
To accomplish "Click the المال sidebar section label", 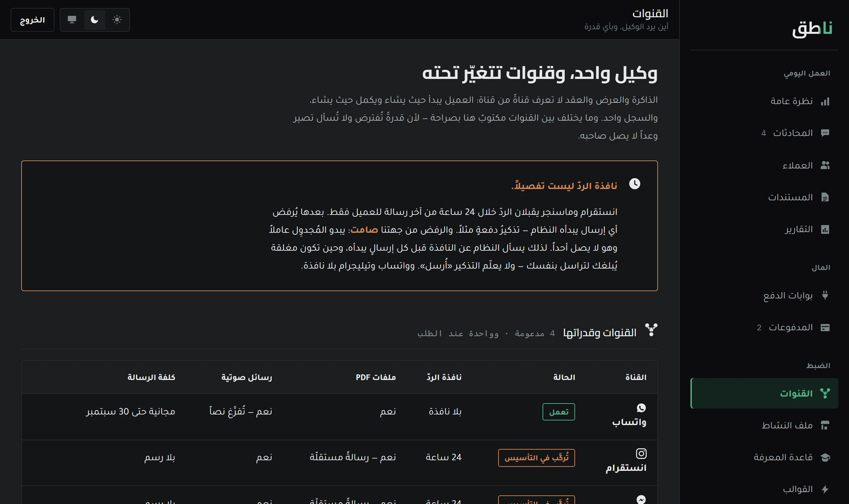I will click(821, 268).
